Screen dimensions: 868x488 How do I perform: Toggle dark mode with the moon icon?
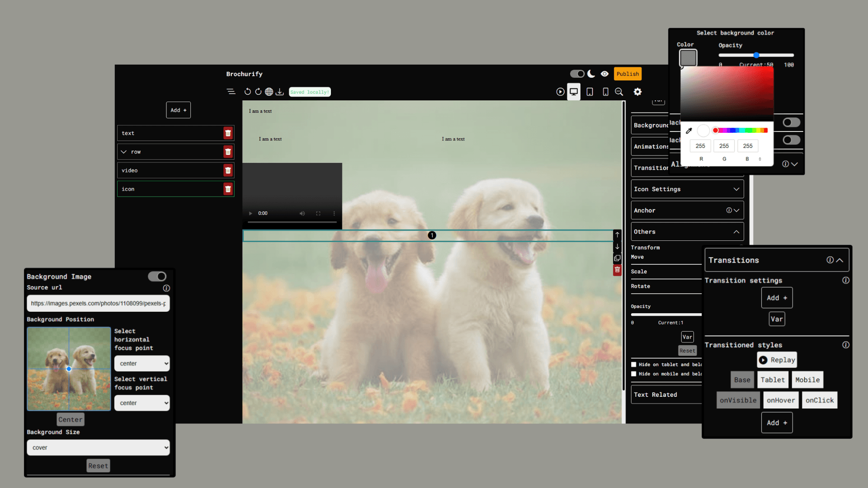click(x=591, y=74)
